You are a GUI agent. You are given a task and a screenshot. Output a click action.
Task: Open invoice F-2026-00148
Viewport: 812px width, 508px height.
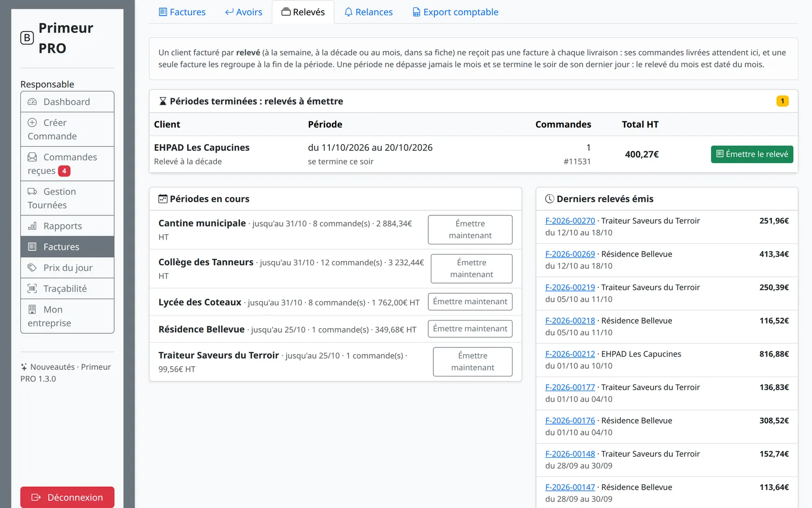tap(570, 454)
